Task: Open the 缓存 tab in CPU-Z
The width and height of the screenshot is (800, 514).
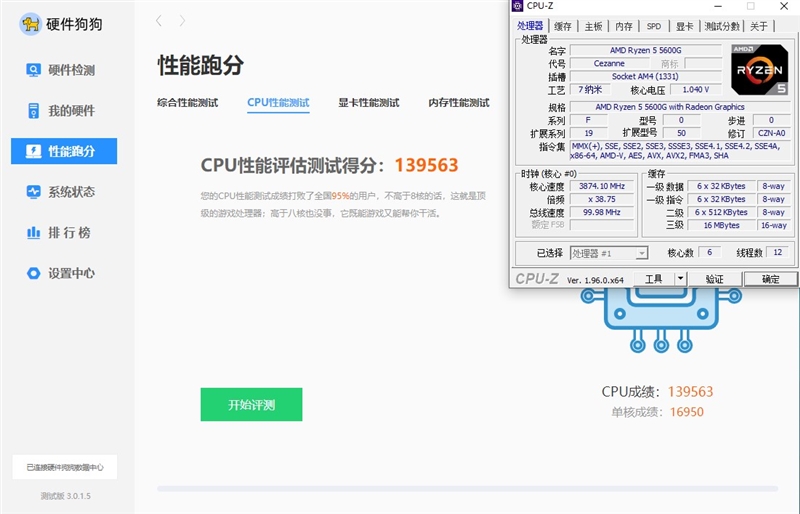Action: pyautogui.click(x=563, y=27)
